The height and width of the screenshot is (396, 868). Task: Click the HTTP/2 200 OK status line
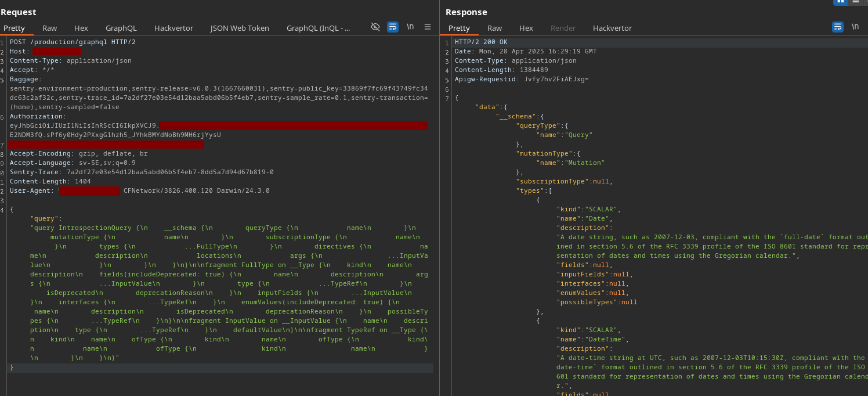pyautogui.click(x=481, y=42)
